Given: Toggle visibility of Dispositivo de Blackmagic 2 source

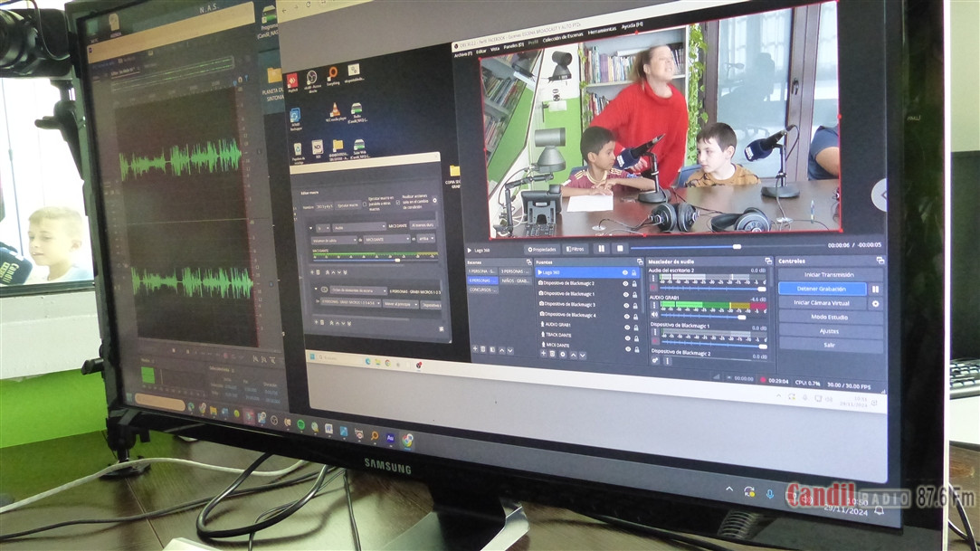Looking at the screenshot, I should coord(624,283).
